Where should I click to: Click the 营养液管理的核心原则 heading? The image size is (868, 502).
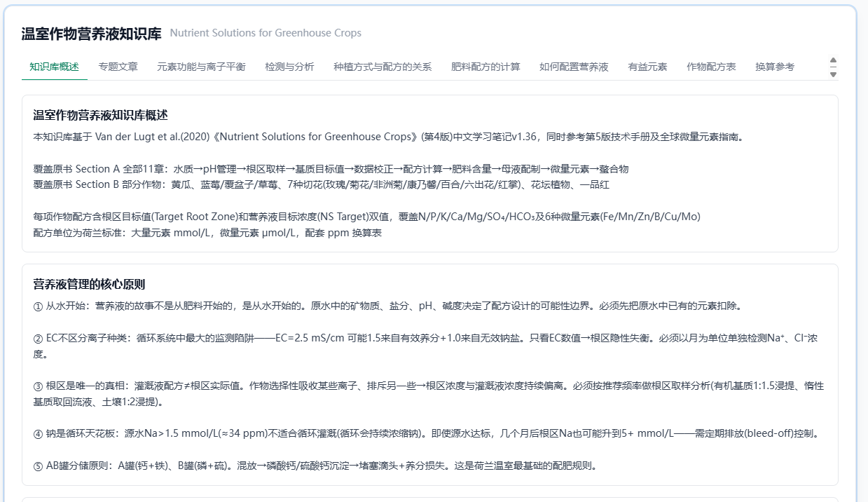click(x=89, y=284)
